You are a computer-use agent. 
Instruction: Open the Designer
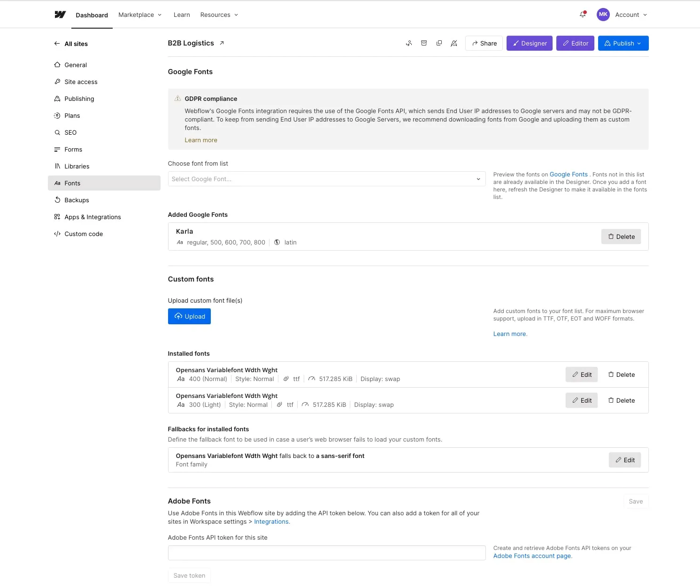click(x=530, y=43)
